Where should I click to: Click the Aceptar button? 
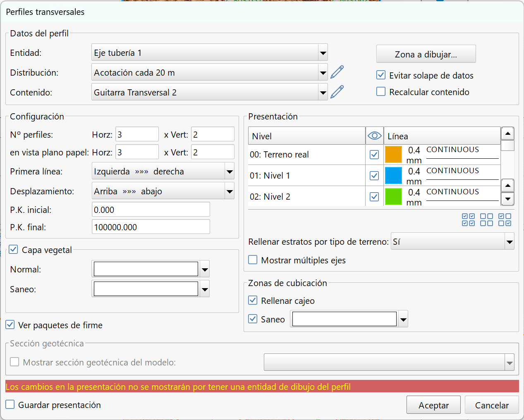point(433,405)
